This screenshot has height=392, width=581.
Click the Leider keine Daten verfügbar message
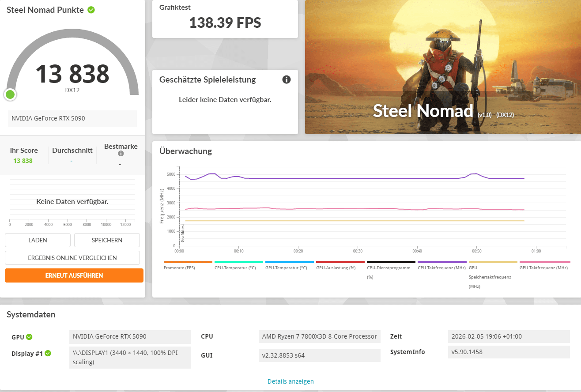(225, 100)
